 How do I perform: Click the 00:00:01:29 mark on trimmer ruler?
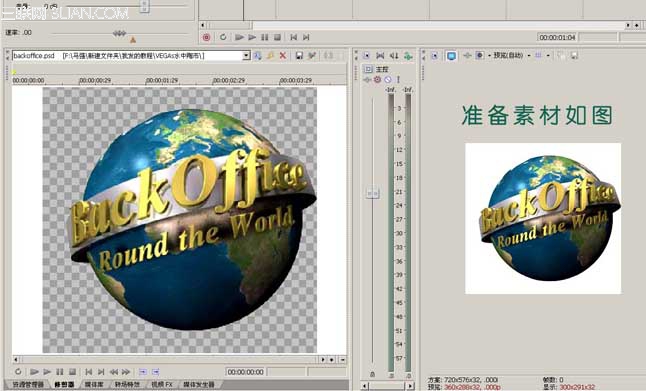pos(162,80)
